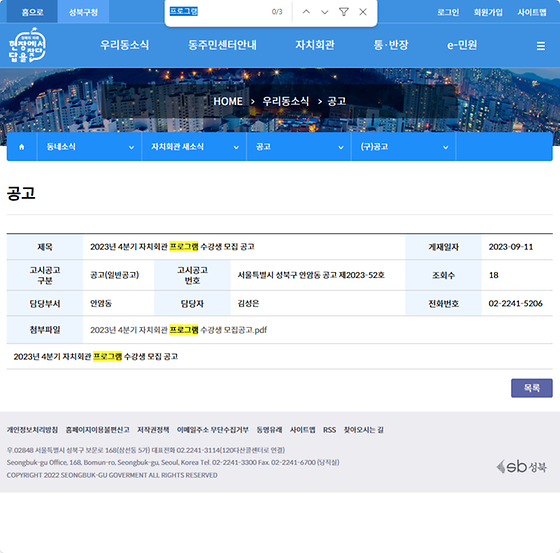
Task: Click the next match arrow in find bar
Action: pyautogui.click(x=324, y=12)
